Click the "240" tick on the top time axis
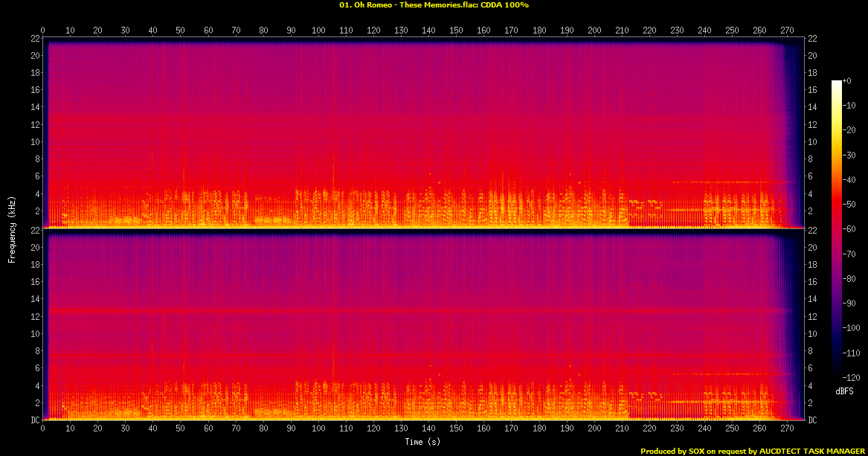Screen dimensions: 868x456 [x=704, y=30]
